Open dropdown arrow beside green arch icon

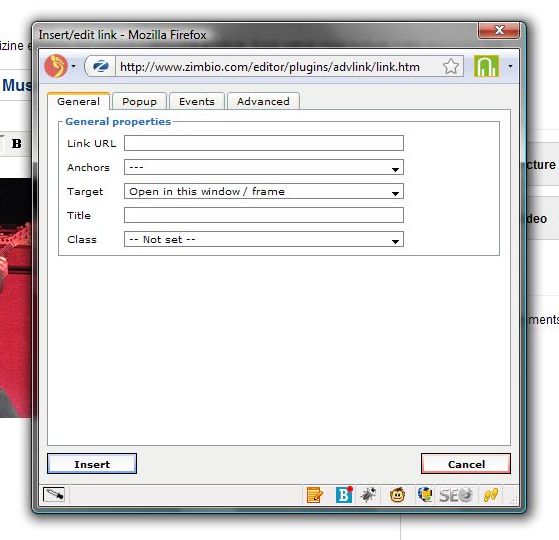511,66
